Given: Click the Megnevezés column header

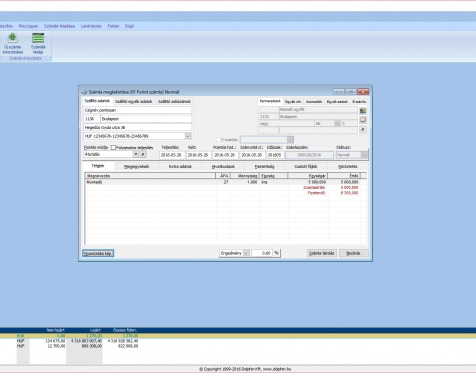Looking at the screenshot, I should coord(150,176).
